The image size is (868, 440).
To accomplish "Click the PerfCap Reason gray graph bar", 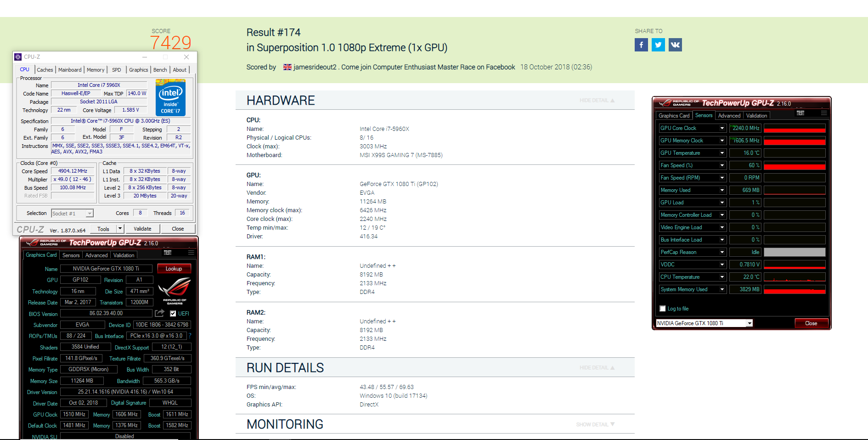I will (x=795, y=252).
